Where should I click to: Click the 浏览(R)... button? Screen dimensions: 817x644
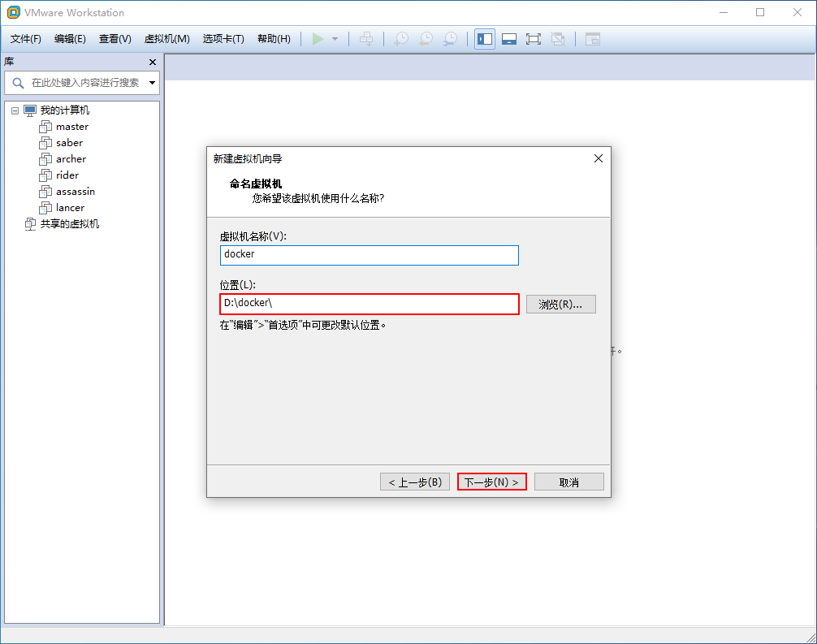pos(560,304)
